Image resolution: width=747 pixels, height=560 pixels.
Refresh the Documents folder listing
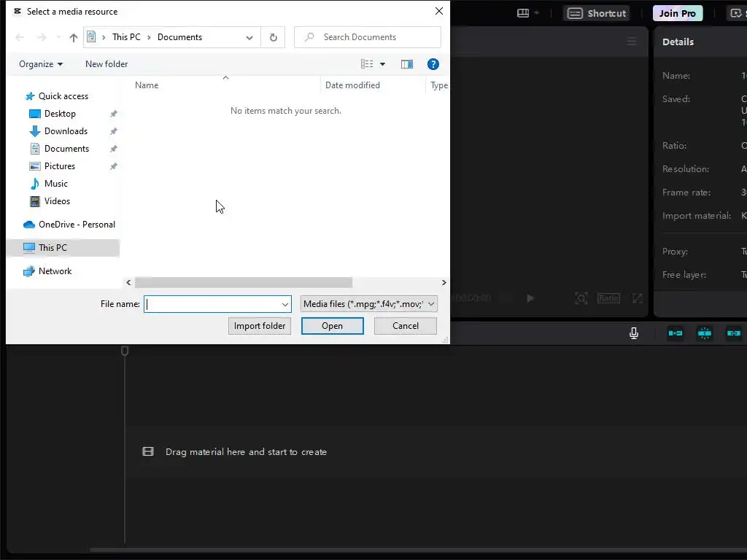[x=274, y=37]
